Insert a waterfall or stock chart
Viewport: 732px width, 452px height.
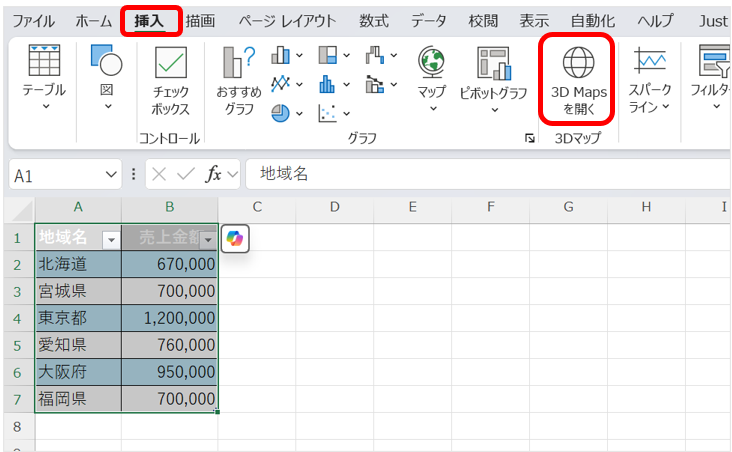[x=375, y=55]
